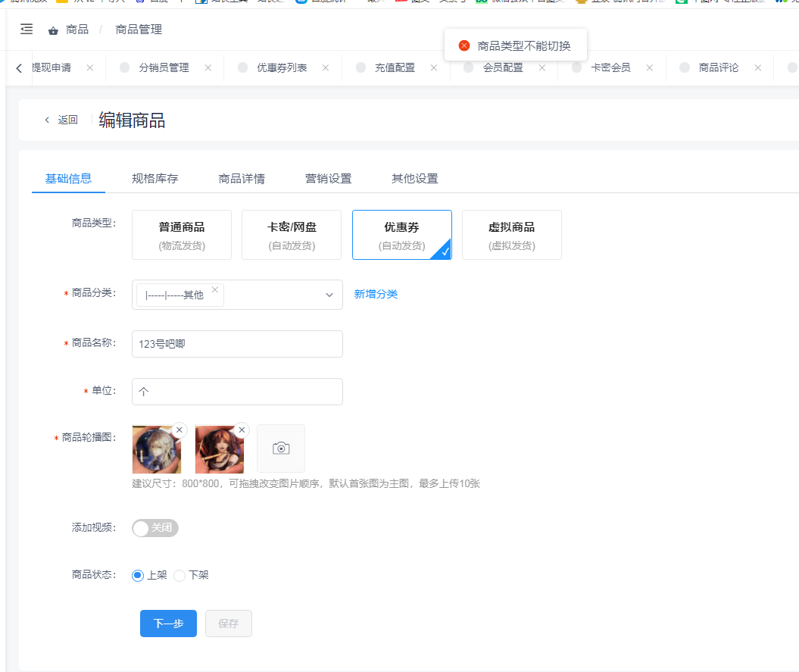This screenshot has width=799, height=672.
Task: Upload image via camera icon box
Action: point(281,449)
